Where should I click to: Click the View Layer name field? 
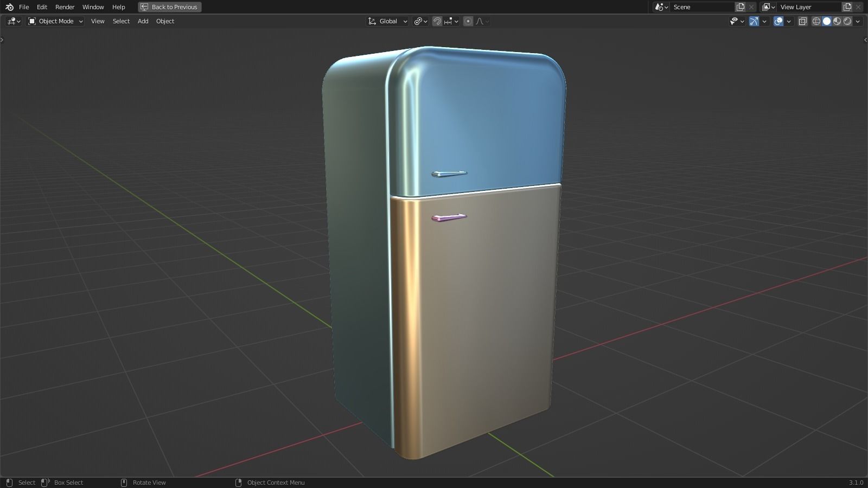point(809,7)
